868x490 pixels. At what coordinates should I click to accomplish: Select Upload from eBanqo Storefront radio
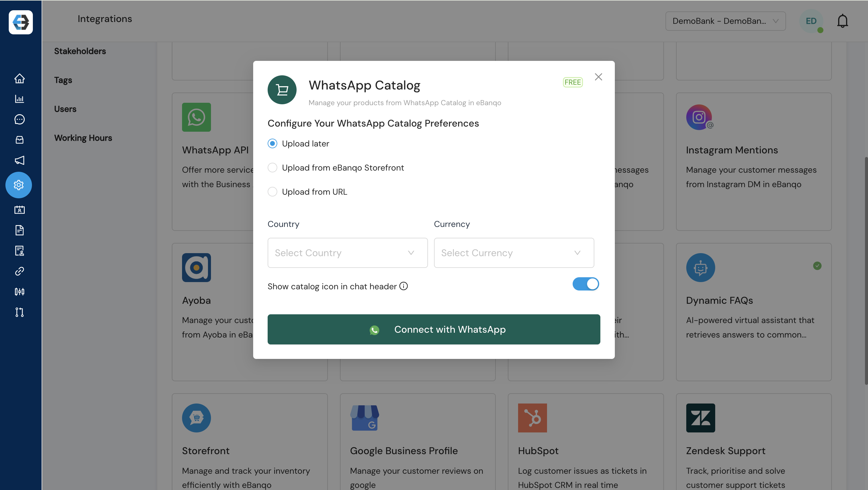pyautogui.click(x=272, y=168)
